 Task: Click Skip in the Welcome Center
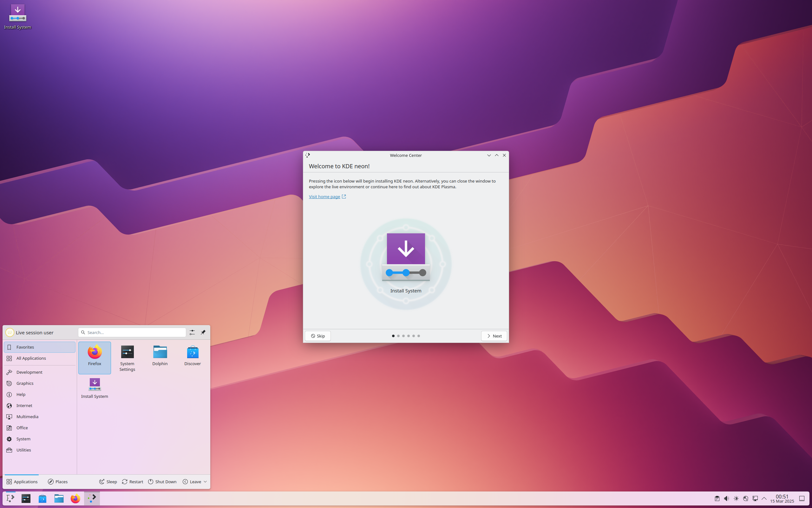[318, 336]
